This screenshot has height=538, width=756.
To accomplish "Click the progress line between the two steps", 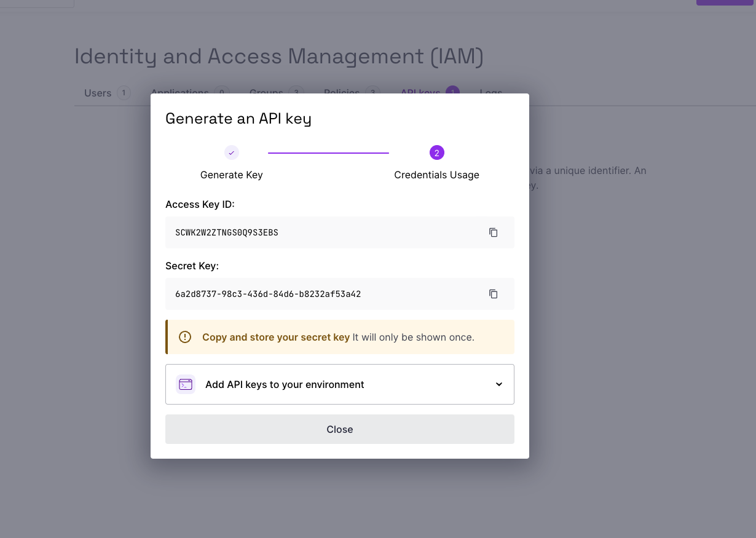I will pyautogui.click(x=328, y=151).
